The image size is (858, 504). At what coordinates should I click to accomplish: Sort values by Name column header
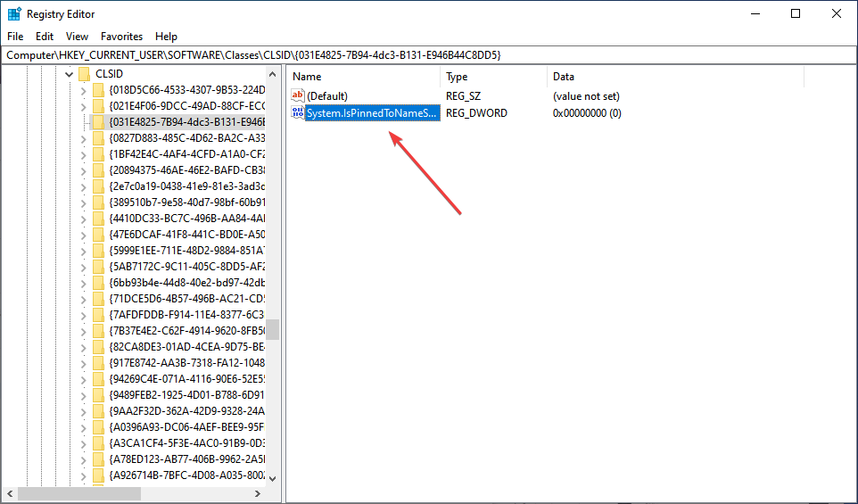[x=363, y=77]
